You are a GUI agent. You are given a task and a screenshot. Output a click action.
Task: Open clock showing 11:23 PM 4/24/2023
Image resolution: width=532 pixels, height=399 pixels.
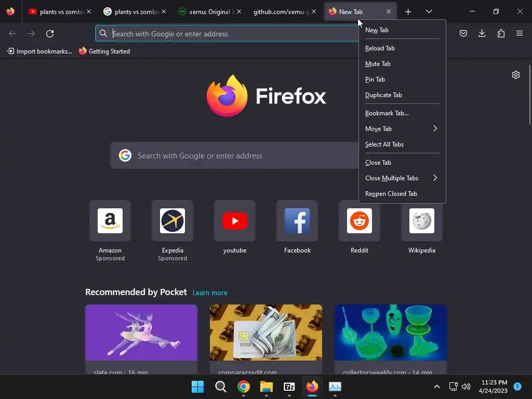point(493,387)
